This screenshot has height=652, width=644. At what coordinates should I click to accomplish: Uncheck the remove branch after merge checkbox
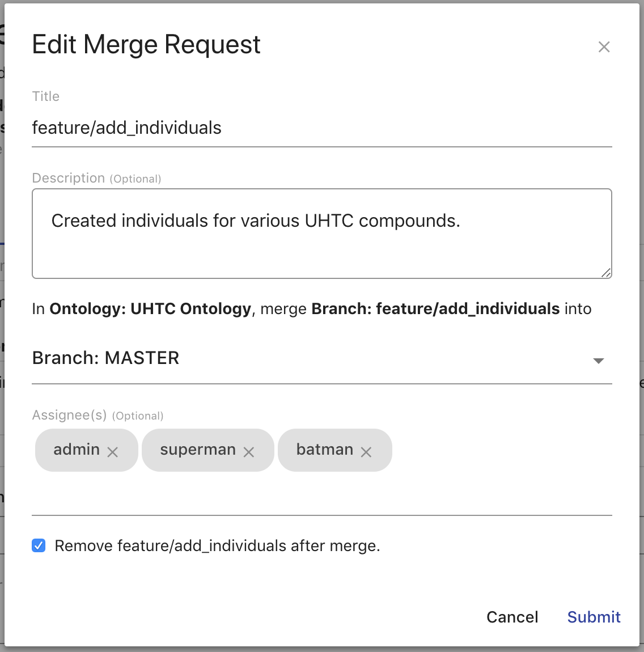coord(39,546)
